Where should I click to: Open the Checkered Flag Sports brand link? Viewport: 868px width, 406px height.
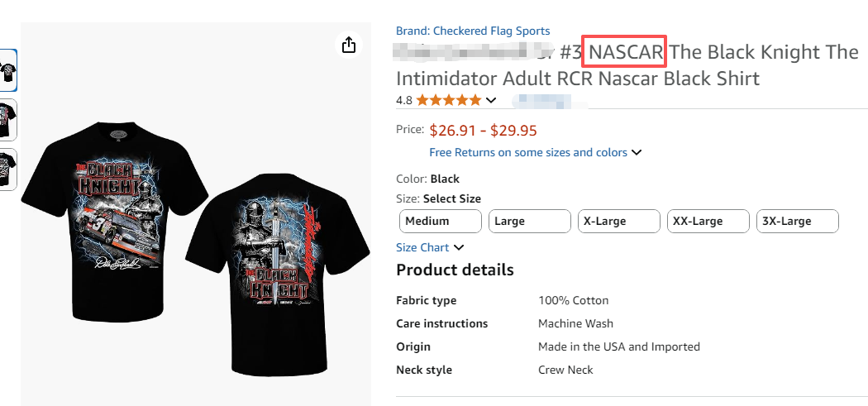click(x=473, y=31)
